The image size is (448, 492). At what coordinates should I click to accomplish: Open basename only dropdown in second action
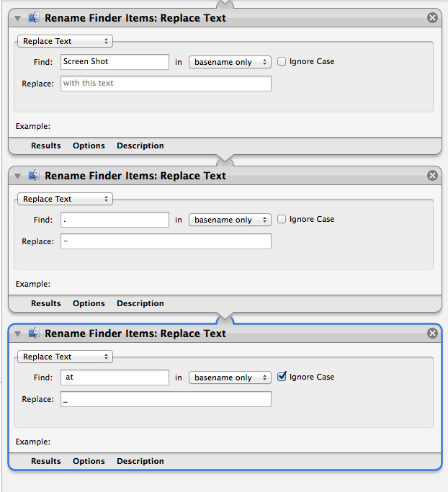tap(230, 220)
